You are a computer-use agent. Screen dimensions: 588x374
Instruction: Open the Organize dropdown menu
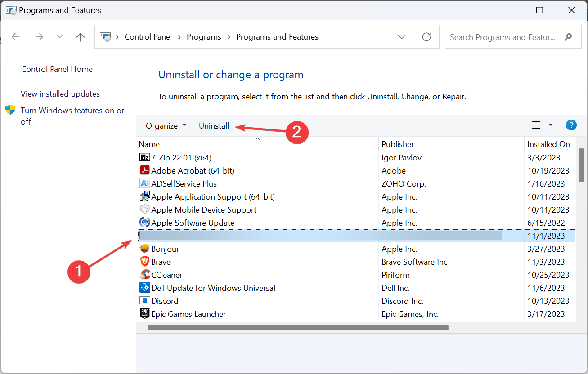click(166, 126)
